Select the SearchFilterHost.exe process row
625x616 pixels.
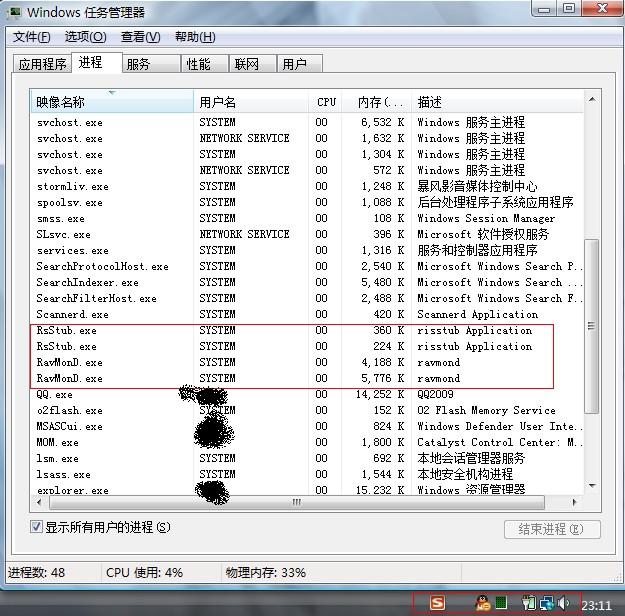[x=307, y=298]
